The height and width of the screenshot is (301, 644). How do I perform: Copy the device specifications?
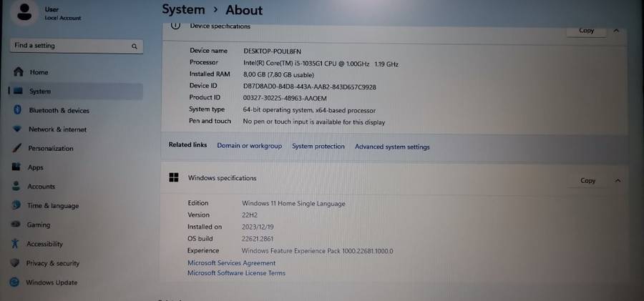pos(586,31)
